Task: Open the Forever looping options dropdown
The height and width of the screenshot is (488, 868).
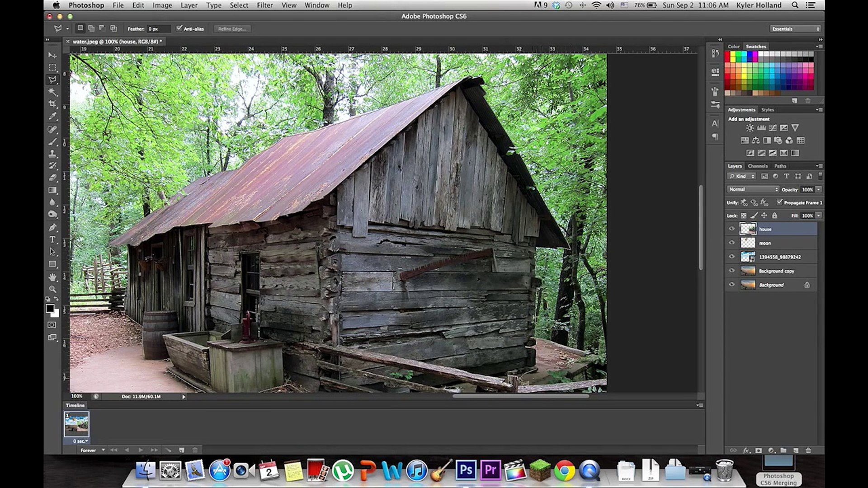Action: coord(92,450)
